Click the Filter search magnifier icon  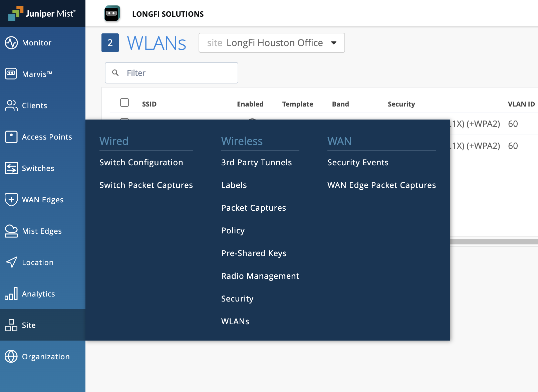(115, 73)
